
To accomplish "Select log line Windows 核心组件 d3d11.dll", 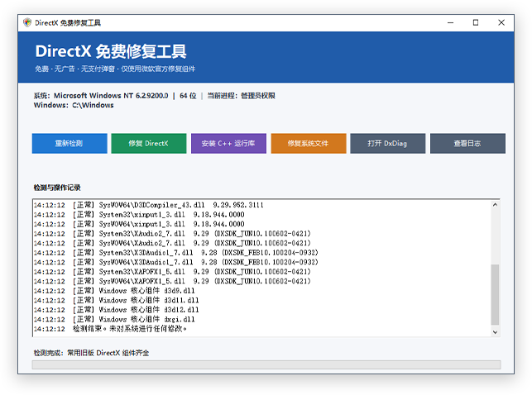I will 117,300.
